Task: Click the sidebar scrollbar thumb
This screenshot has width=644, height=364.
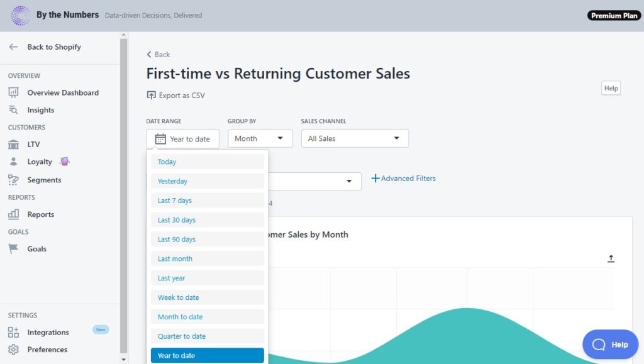Action: pos(123,196)
